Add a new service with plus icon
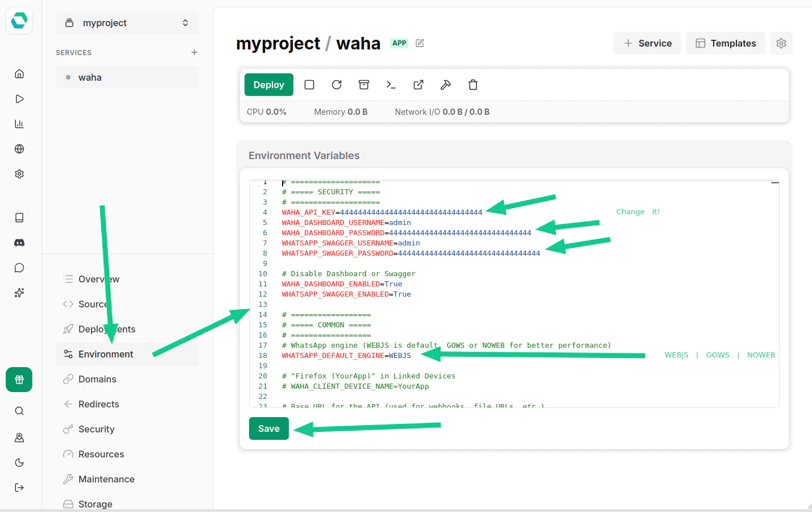 point(194,52)
